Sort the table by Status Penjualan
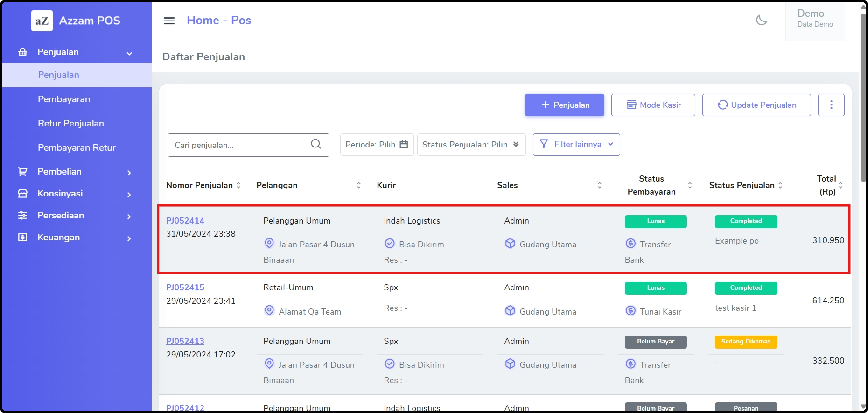This screenshot has height=413, width=868. click(x=780, y=185)
